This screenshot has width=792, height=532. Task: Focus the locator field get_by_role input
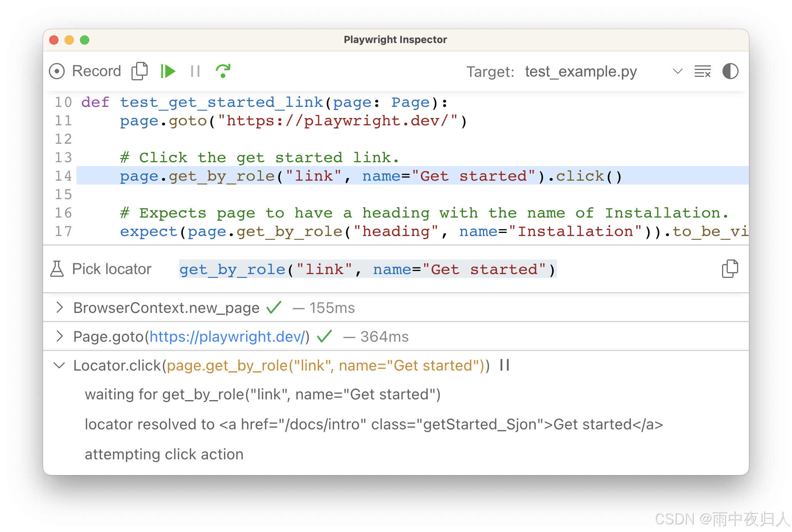coord(368,269)
